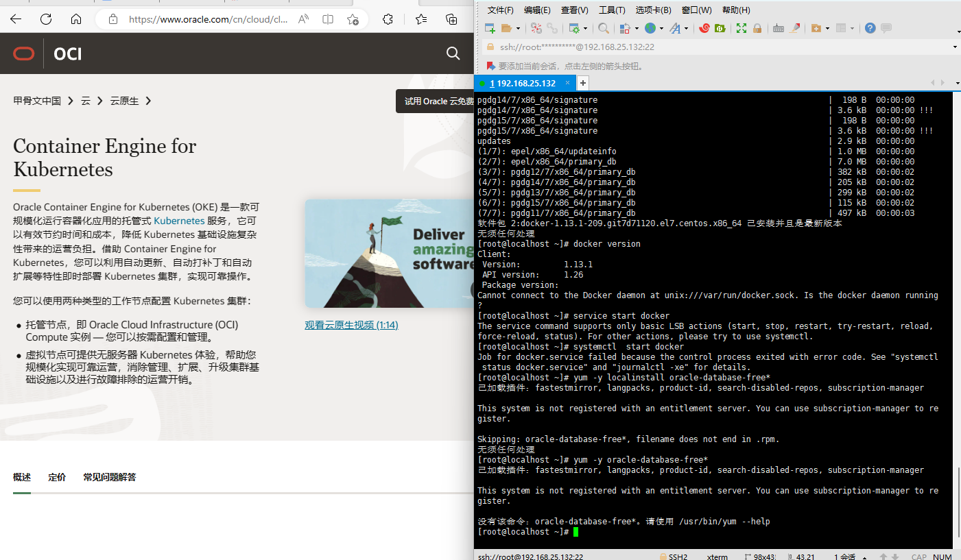Image resolution: width=961 pixels, height=560 pixels.
Task: Click the globe encoding icon in Xshell
Action: tap(650, 28)
